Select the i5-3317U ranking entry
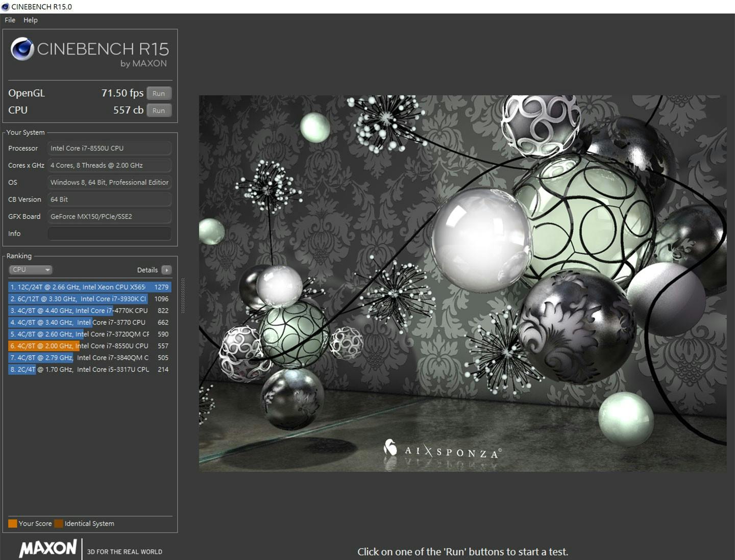The image size is (735, 560). [x=89, y=369]
